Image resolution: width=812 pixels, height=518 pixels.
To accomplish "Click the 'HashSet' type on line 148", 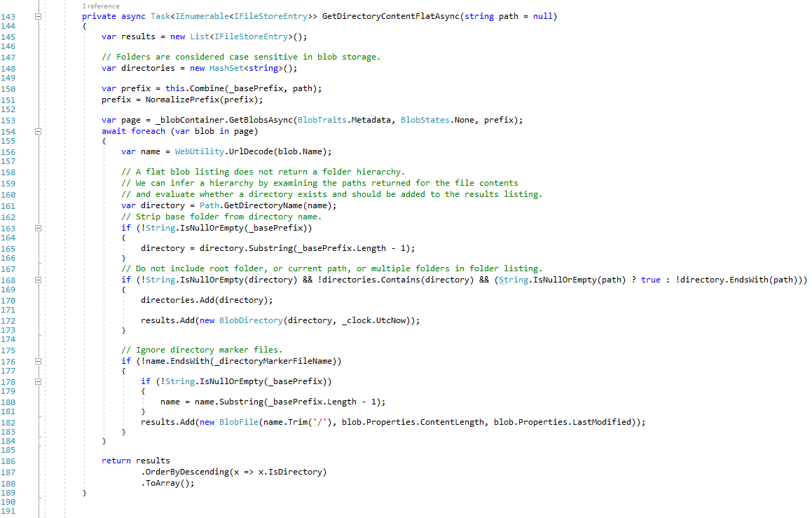I will (226, 69).
